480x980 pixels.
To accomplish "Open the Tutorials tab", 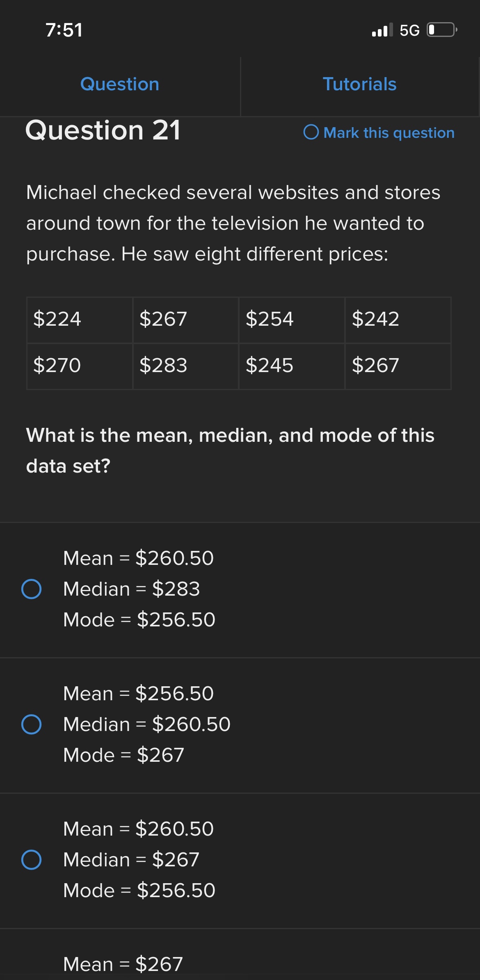I will (x=359, y=85).
